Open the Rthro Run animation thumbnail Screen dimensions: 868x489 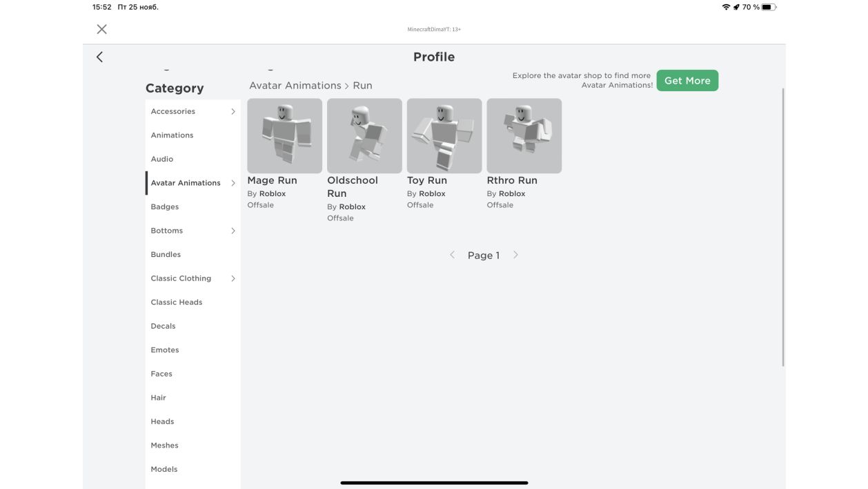[524, 135]
